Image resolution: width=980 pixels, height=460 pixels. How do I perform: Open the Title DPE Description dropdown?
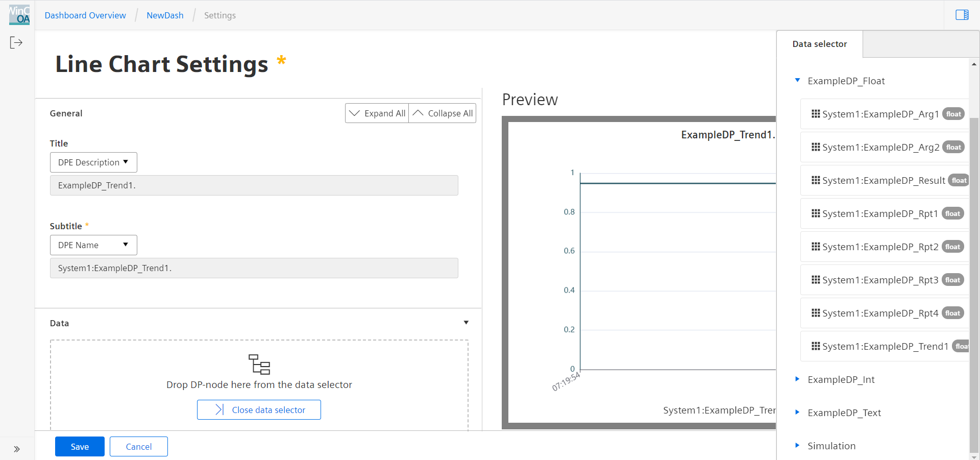point(93,162)
